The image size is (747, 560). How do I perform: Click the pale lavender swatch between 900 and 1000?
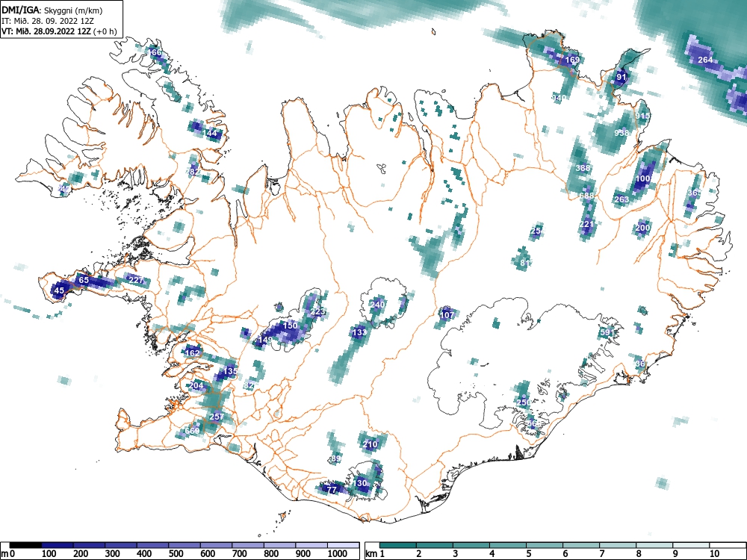pos(311,545)
